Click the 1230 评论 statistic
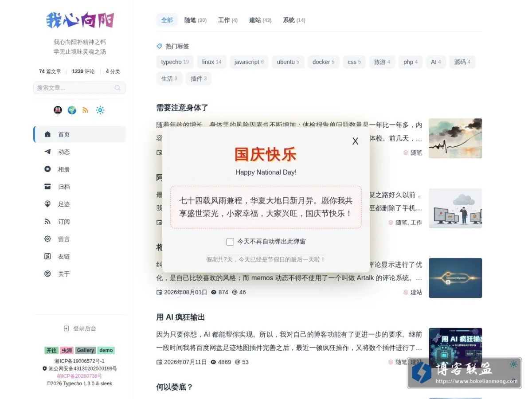This screenshot has width=532, height=399. pos(83,71)
